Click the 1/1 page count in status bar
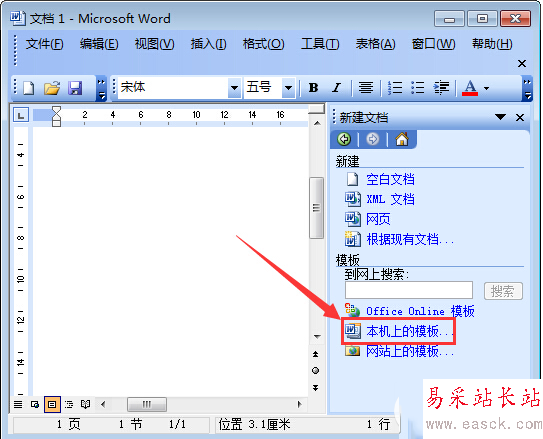Screen dimensions: 543x439 click(x=177, y=424)
